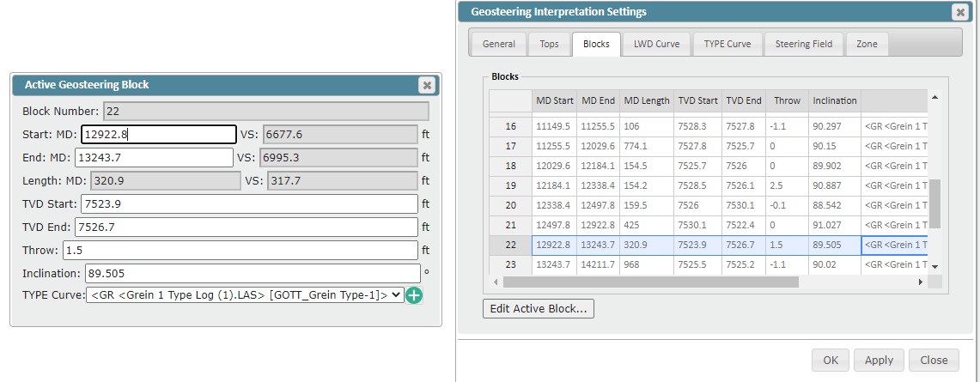Click MD Length cell 425 in row 21
Image resolution: width=980 pixels, height=382 pixels.
pos(646,225)
